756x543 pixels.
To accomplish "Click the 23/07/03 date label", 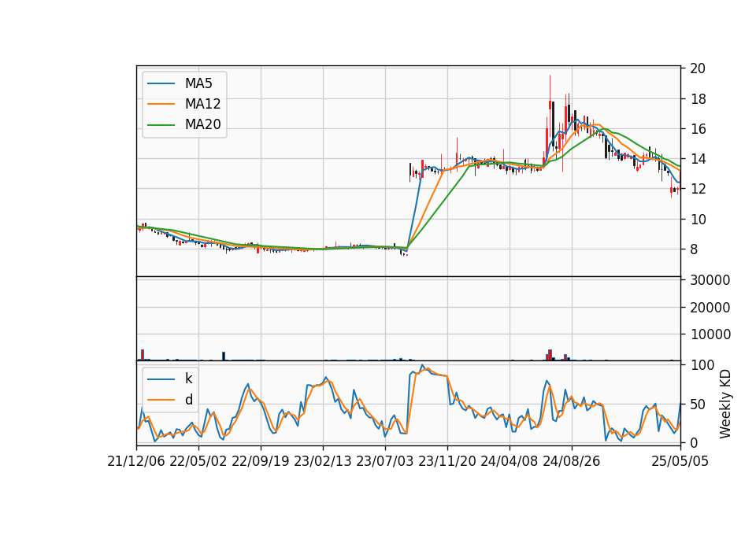I will (385, 462).
